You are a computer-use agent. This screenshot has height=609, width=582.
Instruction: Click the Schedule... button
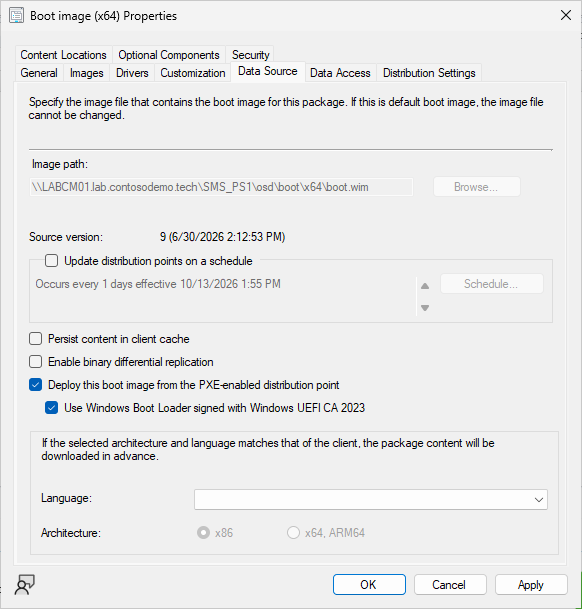point(491,284)
